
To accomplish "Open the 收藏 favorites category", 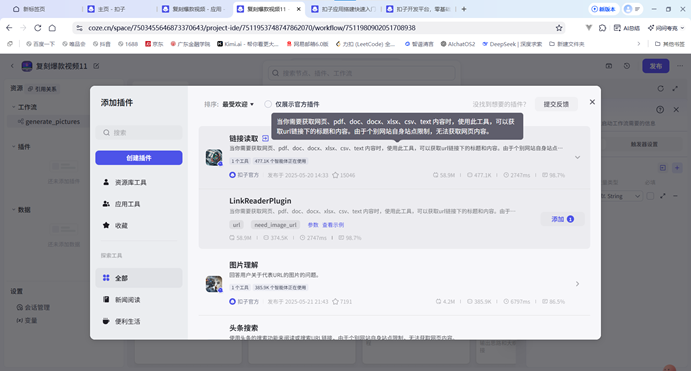I will tap(139, 226).
